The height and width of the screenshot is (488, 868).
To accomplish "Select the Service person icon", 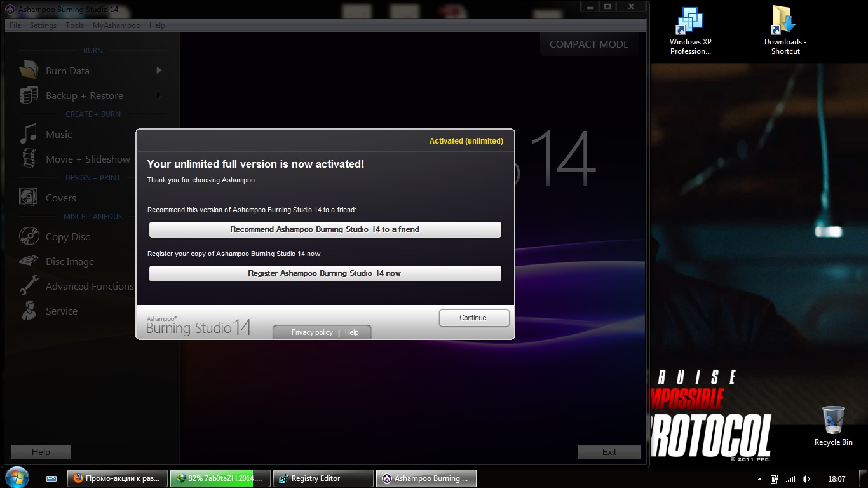I will click(29, 311).
